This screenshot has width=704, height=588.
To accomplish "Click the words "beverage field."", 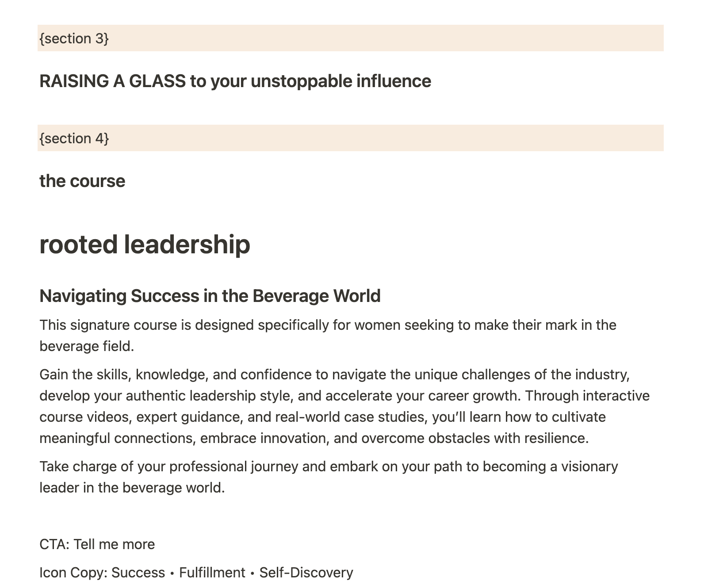I will pyautogui.click(x=87, y=346).
